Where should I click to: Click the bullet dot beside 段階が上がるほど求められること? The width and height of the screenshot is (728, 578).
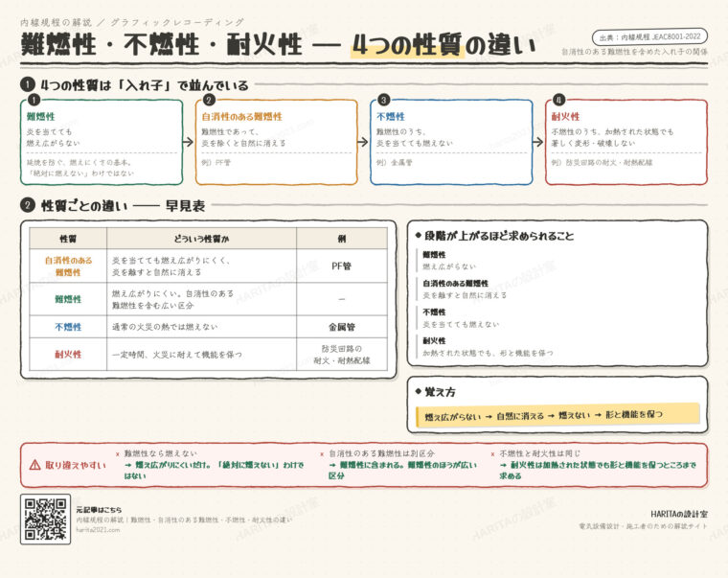(x=418, y=236)
